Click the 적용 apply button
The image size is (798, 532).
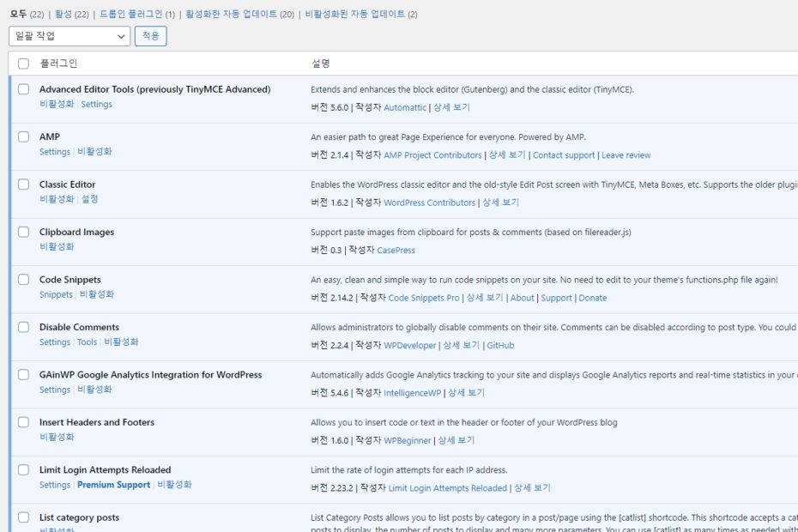(x=151, y=36)
